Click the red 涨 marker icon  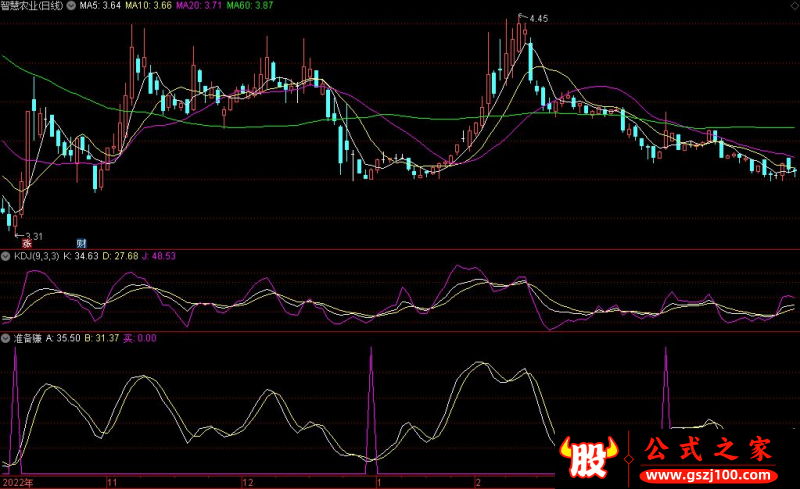click(28, 243)
